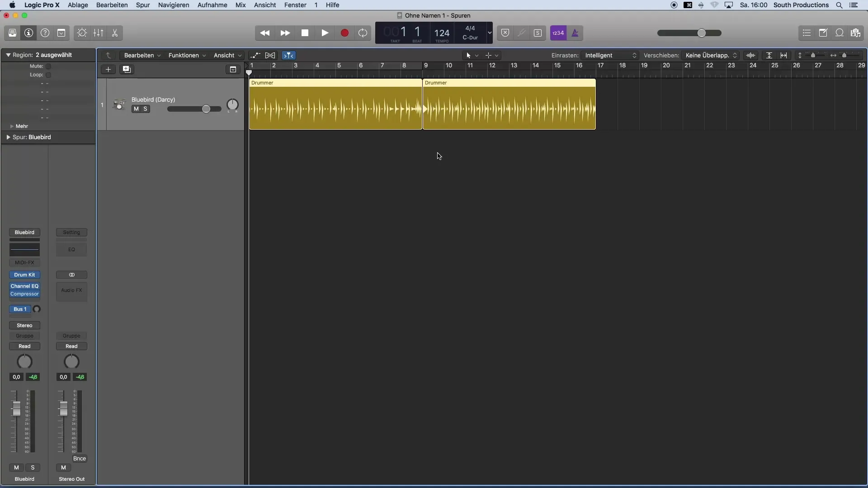The width and height of the screenshot is (868, 488).
Task: Click the tracks area back arrow icon
Action: point(108,56)
